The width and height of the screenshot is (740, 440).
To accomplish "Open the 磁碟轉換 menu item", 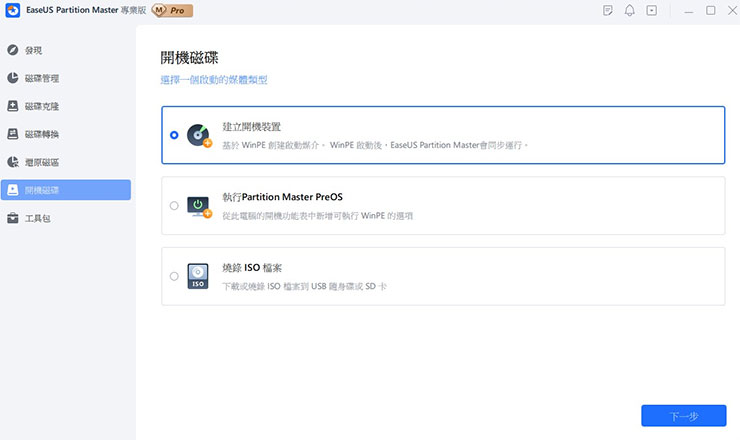I will coord(66,134).
